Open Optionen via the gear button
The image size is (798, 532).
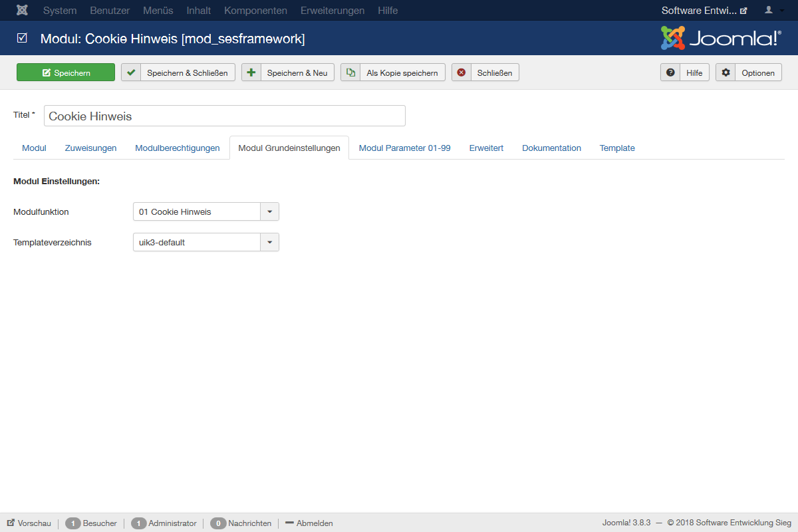(x=749, y=72)
